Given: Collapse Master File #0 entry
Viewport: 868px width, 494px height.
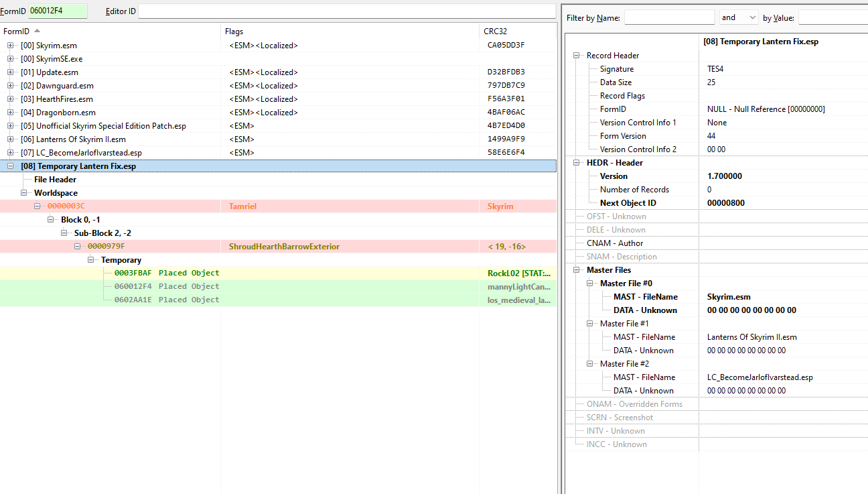Looking at the screenshot, I should point(589,284).
